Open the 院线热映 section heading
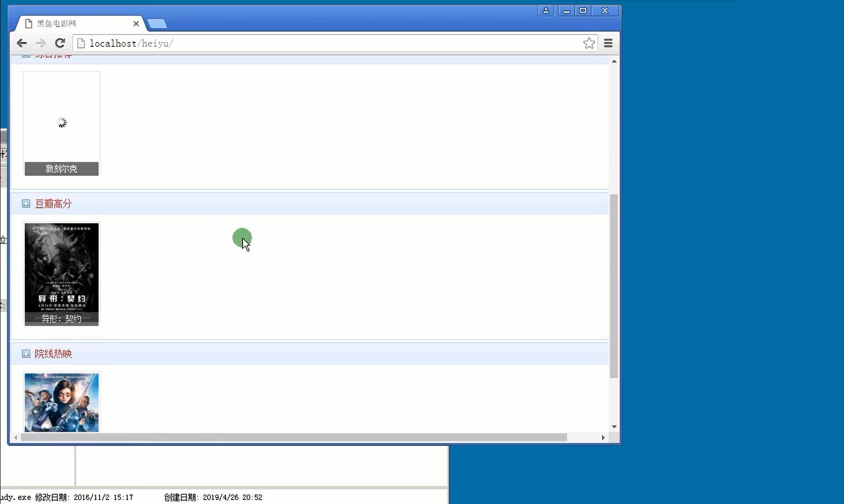Image resolution: width=844 pixels, height=504 pixels. tap(53, 354)
